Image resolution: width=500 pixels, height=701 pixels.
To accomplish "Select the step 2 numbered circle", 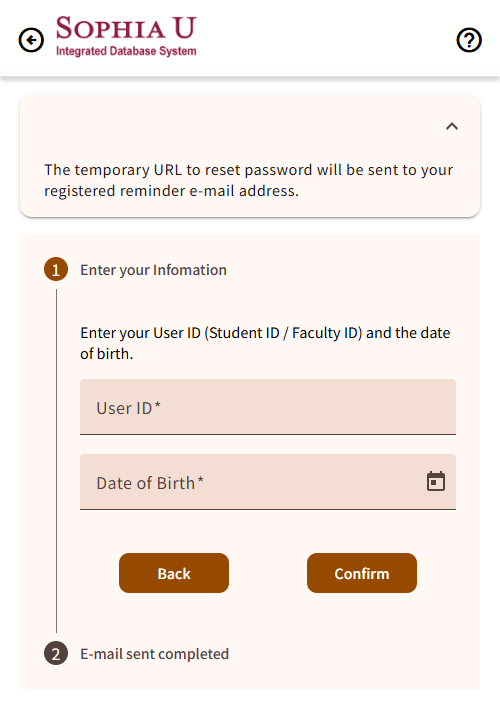I will coord(56,654).
